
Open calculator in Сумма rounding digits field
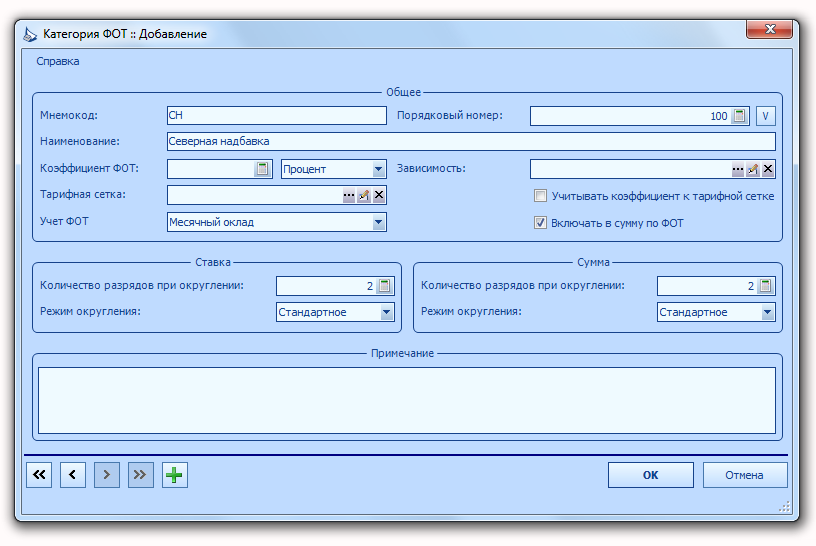[766, 286]
